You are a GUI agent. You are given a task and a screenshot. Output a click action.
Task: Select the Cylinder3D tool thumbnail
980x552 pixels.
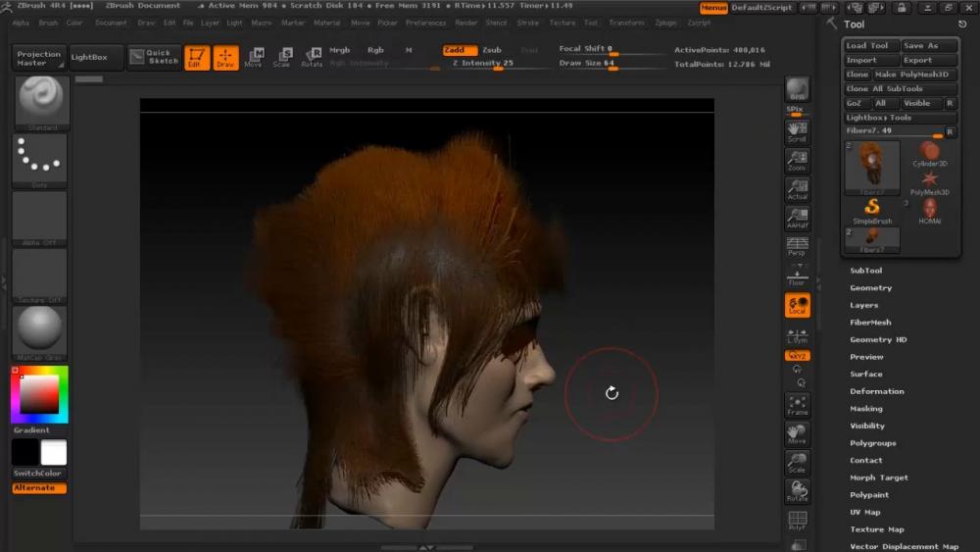[929, 152]
